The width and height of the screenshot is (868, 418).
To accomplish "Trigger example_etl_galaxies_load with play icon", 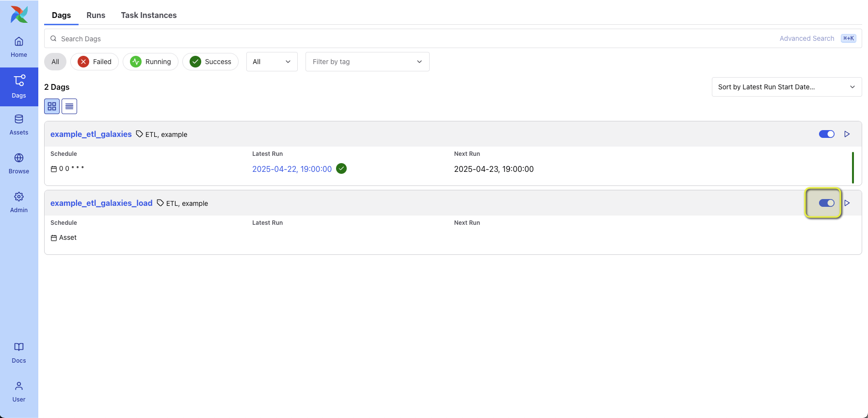I will click(x=847, y=203).
